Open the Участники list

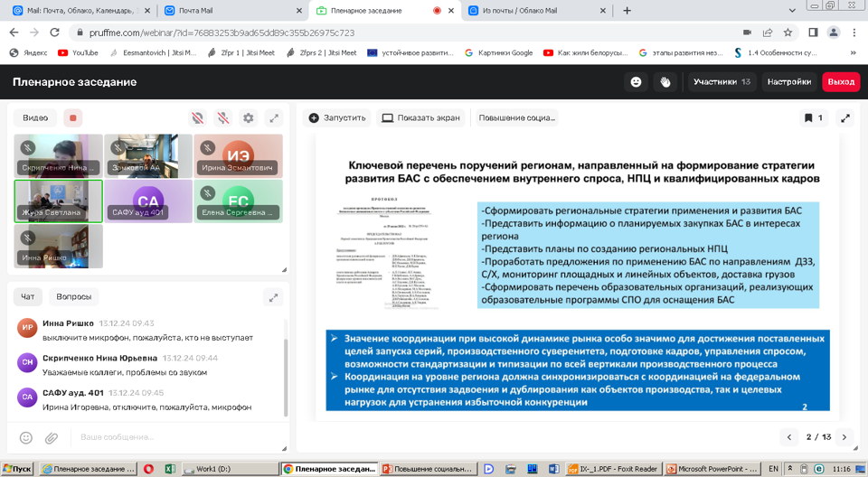click(x=722, y=82)
